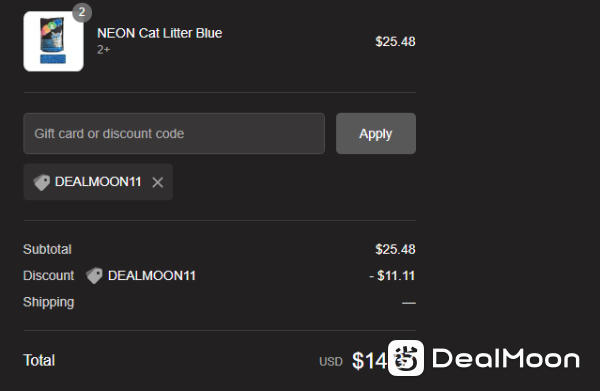Click the shipping dash placeholder
This screenshot has height=391, width=600.
click(409, 303)
